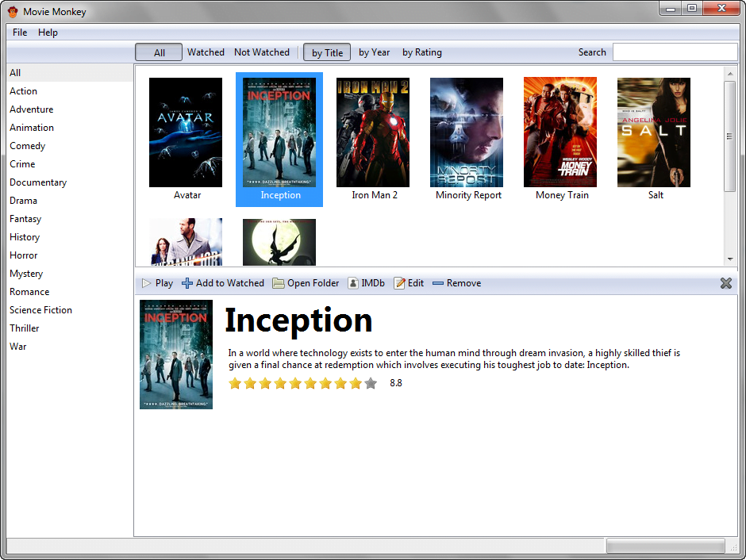Viewport: 746px width, 560px height.
Task: Toggle the All watch filter
Action: click(159, 52)
